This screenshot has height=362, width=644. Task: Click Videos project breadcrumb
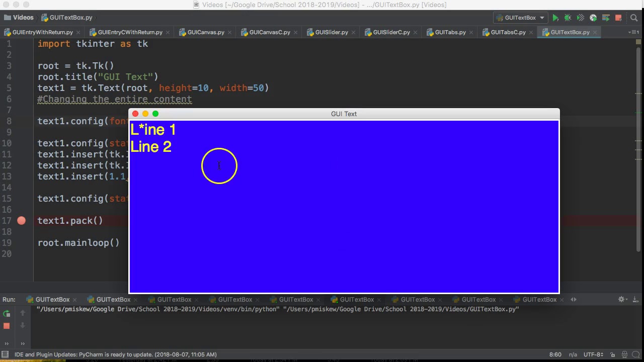[19, 18]
